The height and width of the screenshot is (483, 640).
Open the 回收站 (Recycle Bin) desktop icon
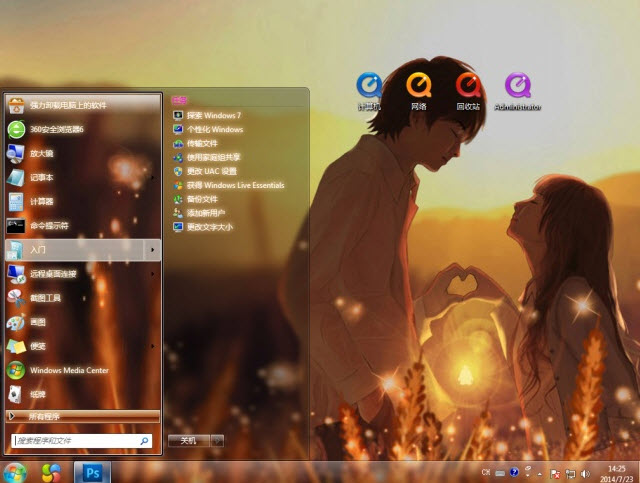coord(467,86)
